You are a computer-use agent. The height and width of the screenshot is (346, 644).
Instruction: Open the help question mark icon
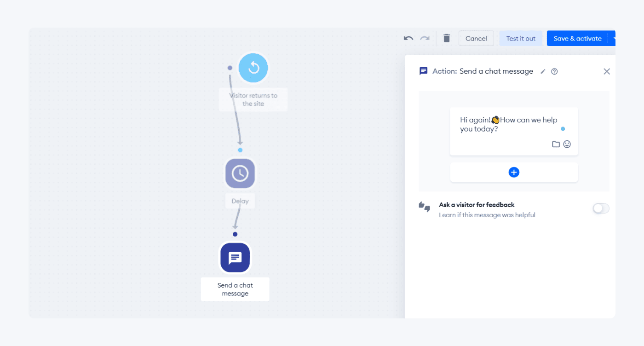click(554, 71)
